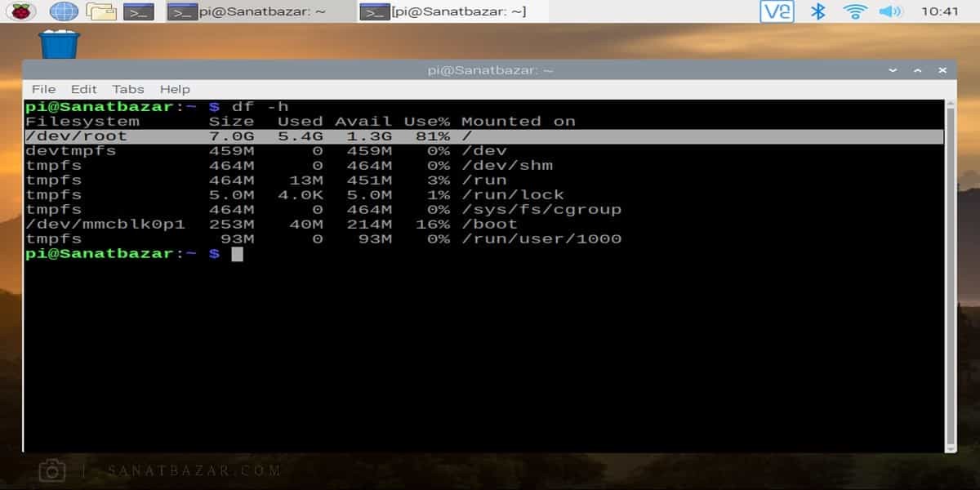The width and height of the screenshot is (980, 490).
Task: Click the clock showing 10:41
Action: point(939,11)
